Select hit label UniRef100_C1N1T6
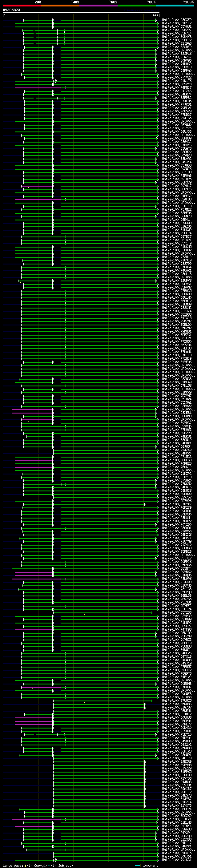The image size is (197, 868). pos(177,81)
